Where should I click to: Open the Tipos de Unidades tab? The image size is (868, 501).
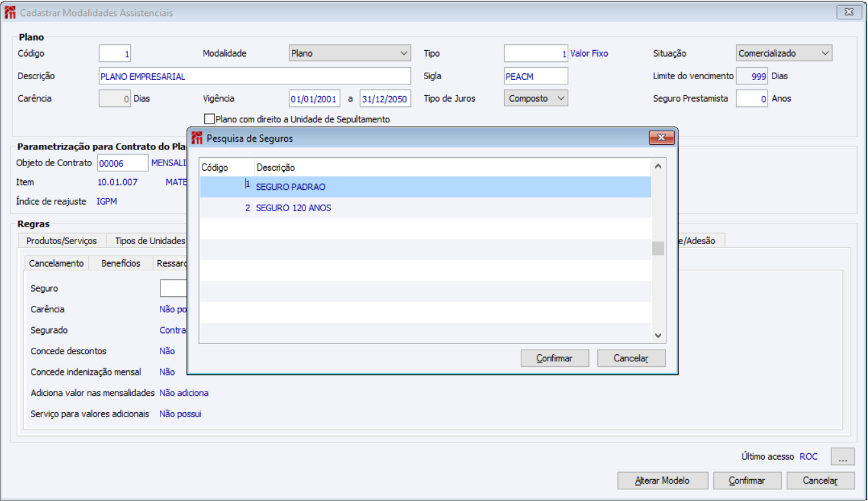click(150, 240)
